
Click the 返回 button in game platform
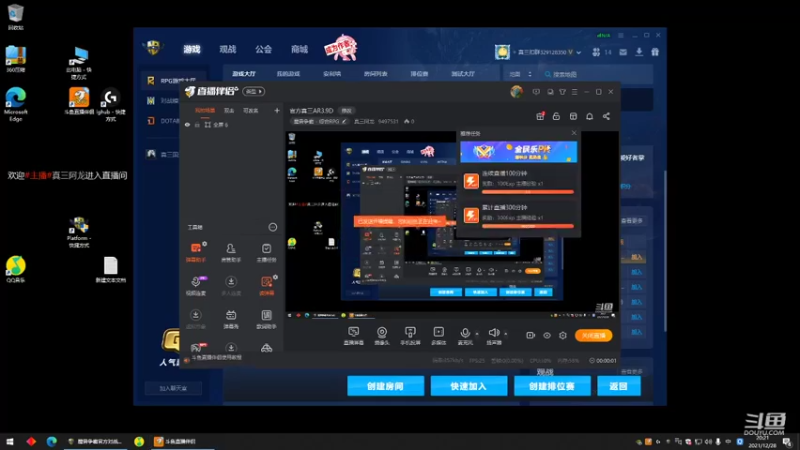pyautogui.click(x=618, y=386)
